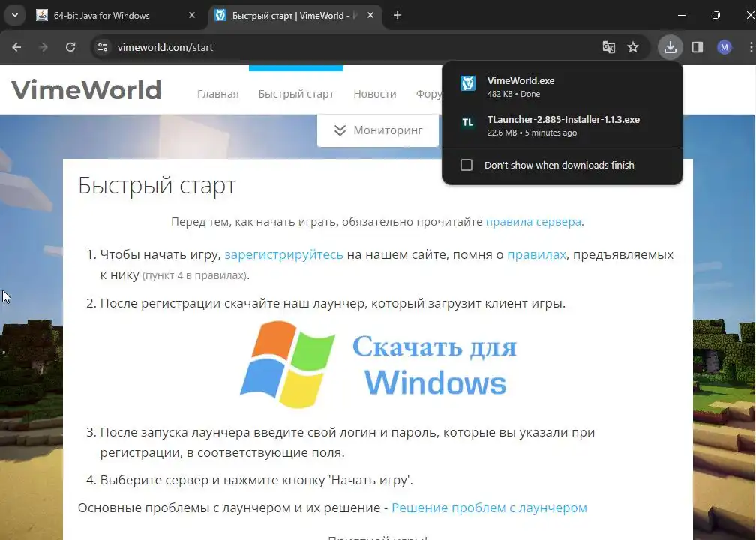Click the VimeWorld favicon on second tab
The height and width of the screenshot is (540, 756).
pyautogui.click(x=220, y=16)
